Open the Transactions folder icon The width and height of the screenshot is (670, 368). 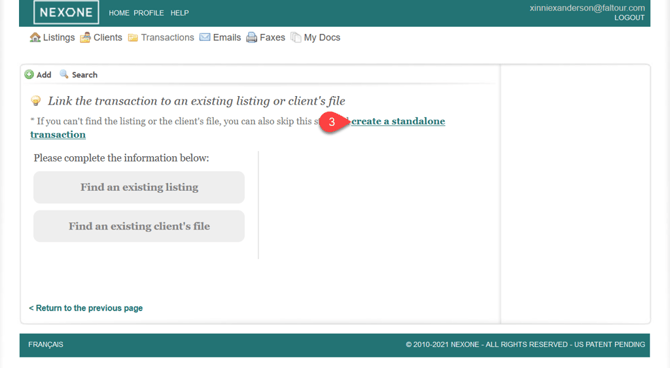click(133, 38)
